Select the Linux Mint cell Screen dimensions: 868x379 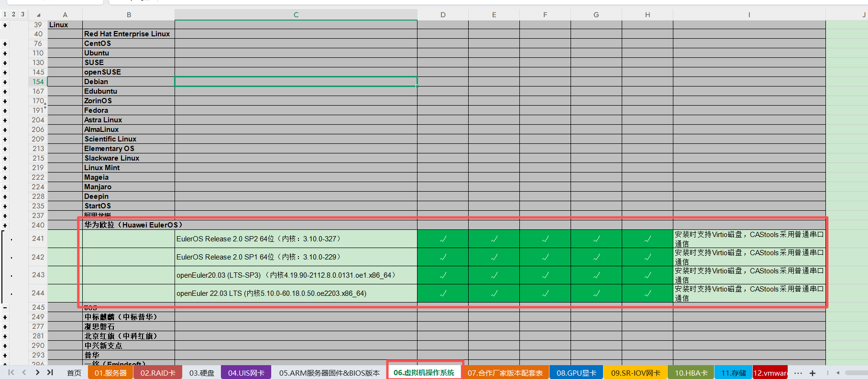point(129,168)
